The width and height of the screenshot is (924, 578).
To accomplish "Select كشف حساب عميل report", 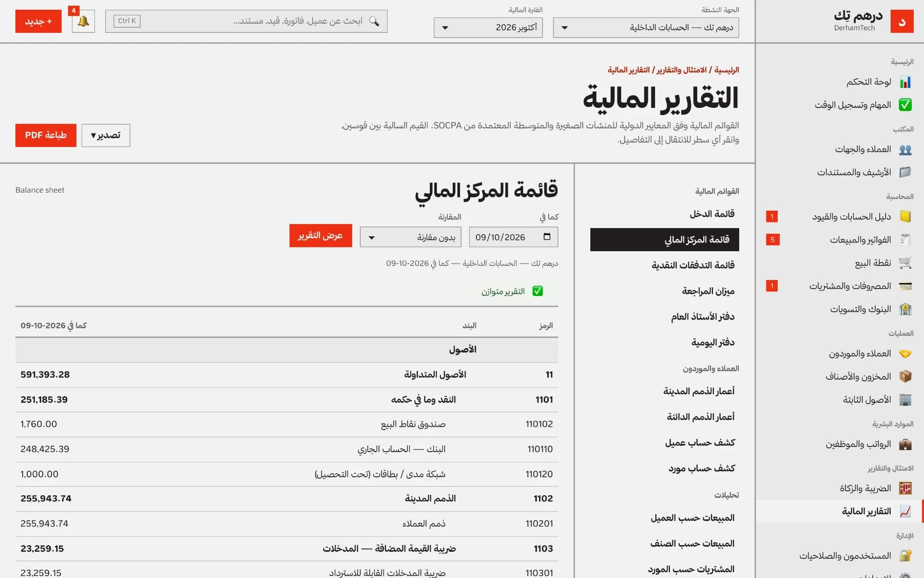I will tap(665, 443).
